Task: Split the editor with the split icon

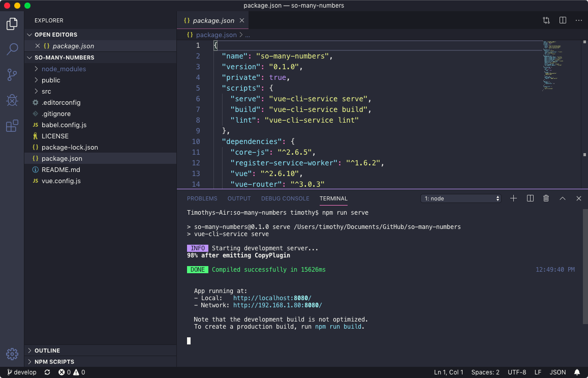Action: click(563, 20)
